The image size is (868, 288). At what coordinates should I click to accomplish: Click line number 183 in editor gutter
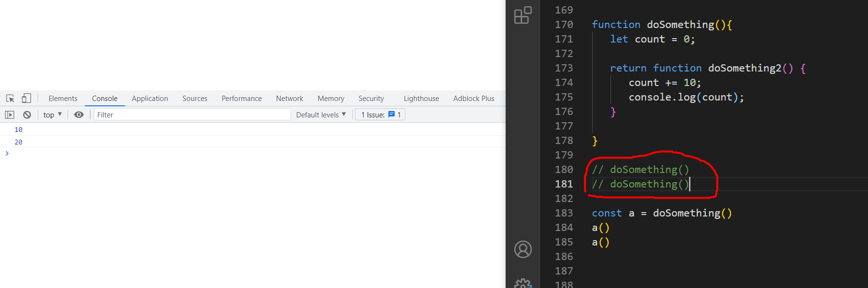pyautogui.click(x=564, y=213)
